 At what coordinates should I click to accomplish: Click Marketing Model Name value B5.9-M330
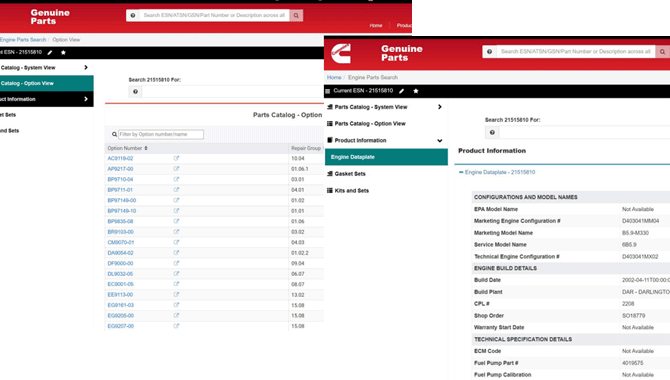[635, 233]
